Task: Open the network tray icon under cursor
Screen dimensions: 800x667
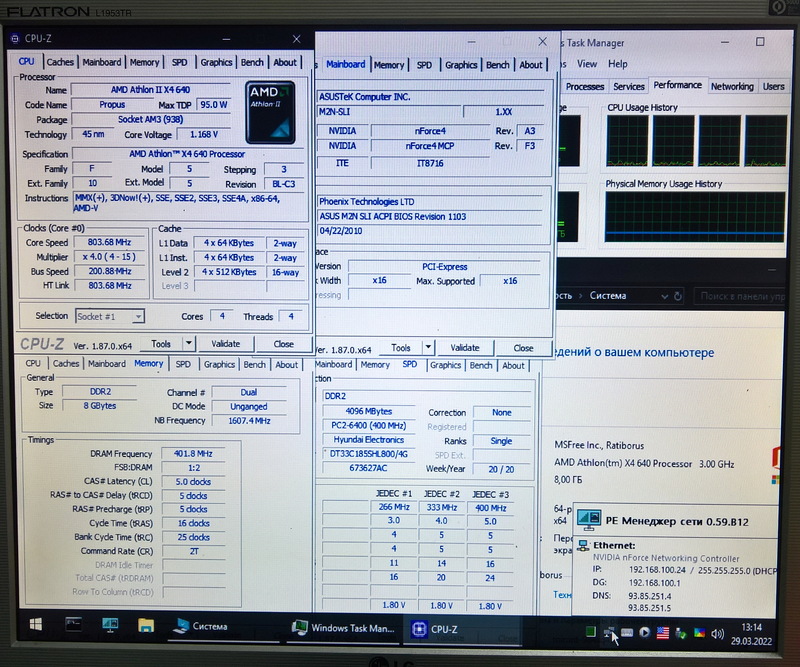Action: pyautogui.click(x=609, y=633)
